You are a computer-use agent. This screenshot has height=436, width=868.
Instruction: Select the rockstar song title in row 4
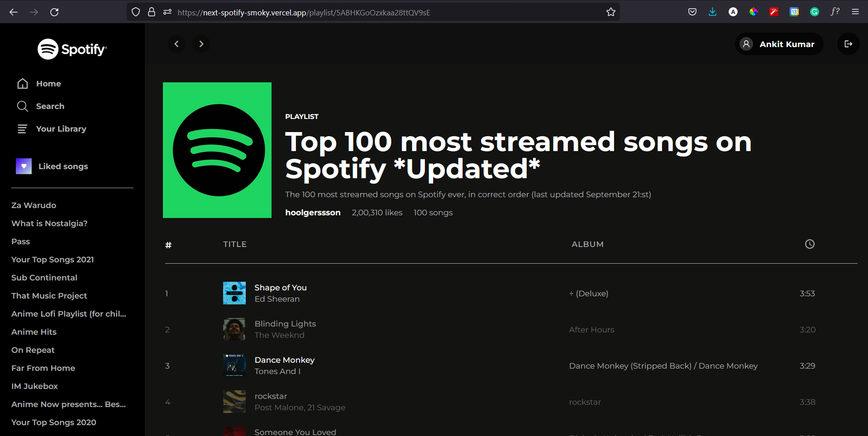click(271, 396)
